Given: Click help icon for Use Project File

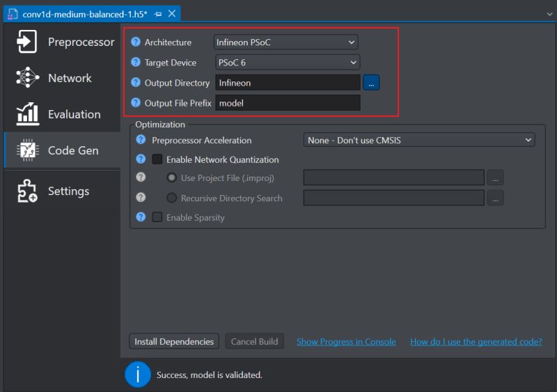Looking at the screenshot, I should click(141, 177).
